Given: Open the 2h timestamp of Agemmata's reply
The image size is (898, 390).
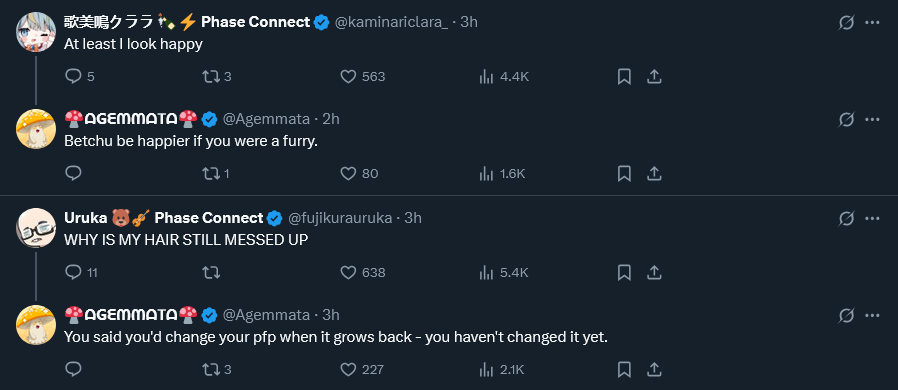Looking at the screenshot, I should (x=331, y=119).
